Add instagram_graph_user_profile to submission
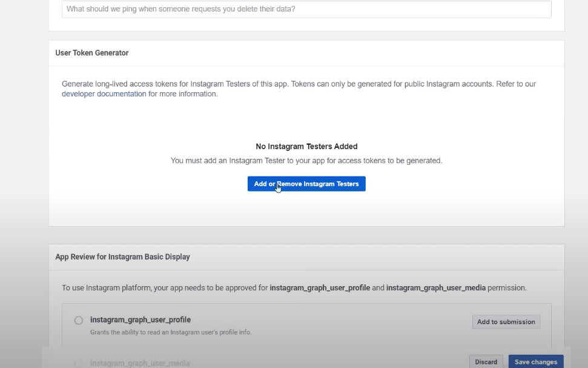588x368 pixels. click(x=506, y=322)
